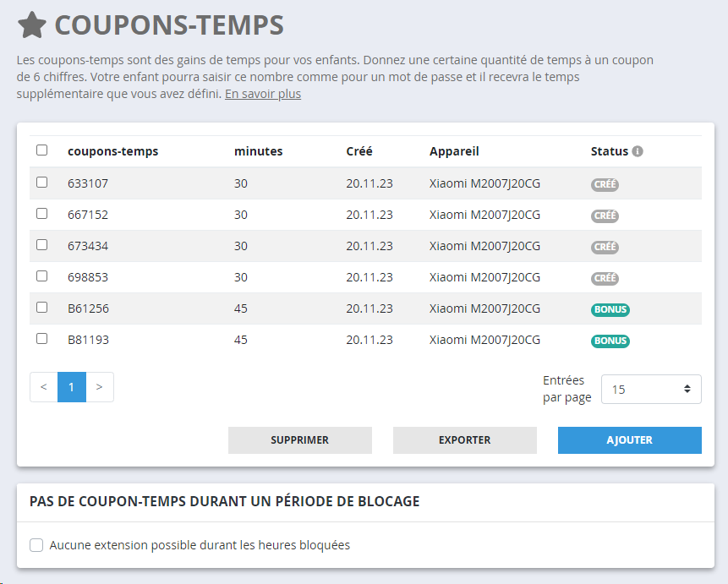
Task: Click coupon code 698853
Action: point(88,277)
